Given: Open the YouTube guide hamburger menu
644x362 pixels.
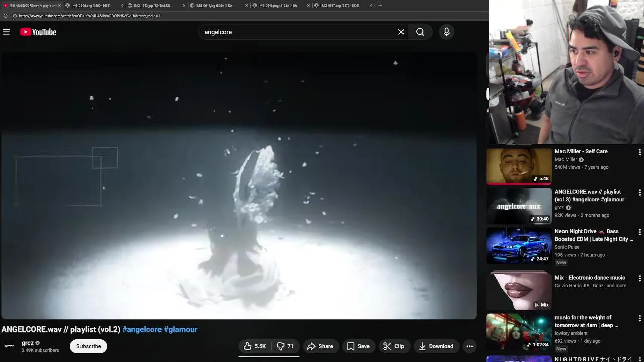Looking at the screenshot, I should pos(6,32).
